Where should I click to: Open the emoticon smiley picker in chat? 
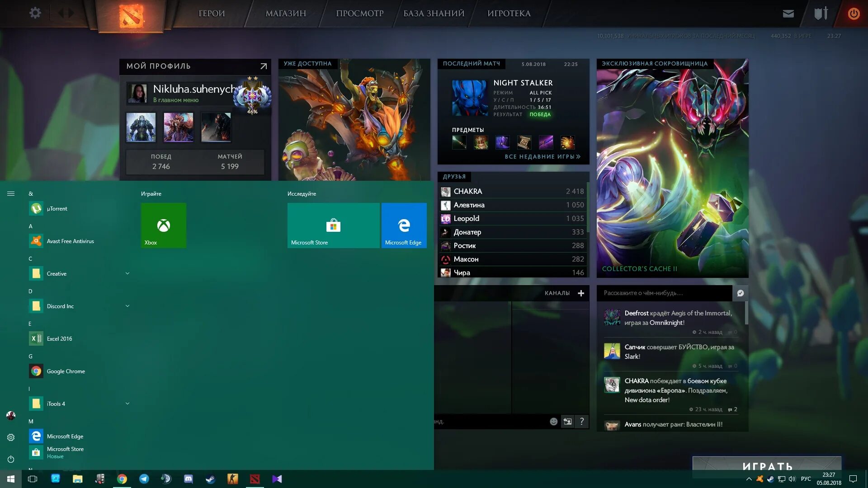[553, 422]
